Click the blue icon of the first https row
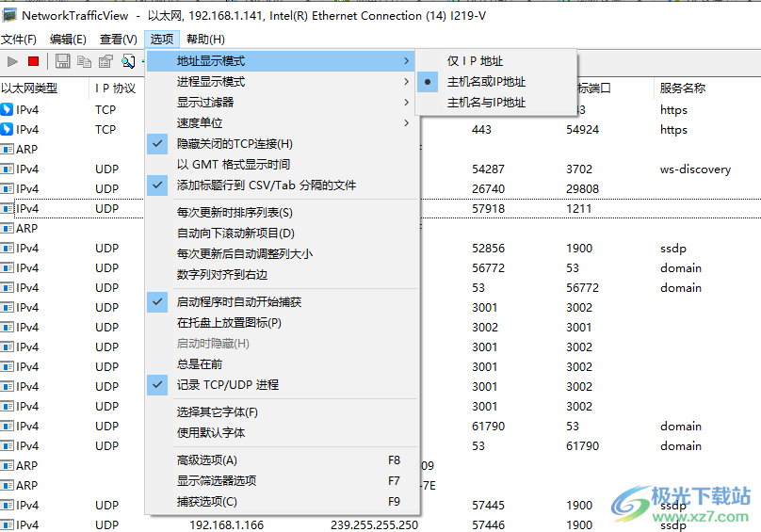This screenshot has width=761, height=532. tap(7, 109)
